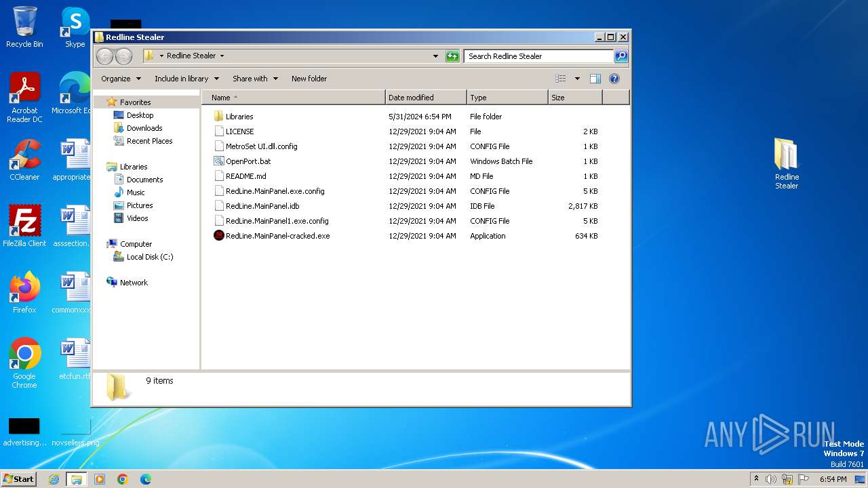Show the preview pane
Image resolution: width=868 pixels, height=488 pixels.
pyautogui.click(x=595, y=79)
